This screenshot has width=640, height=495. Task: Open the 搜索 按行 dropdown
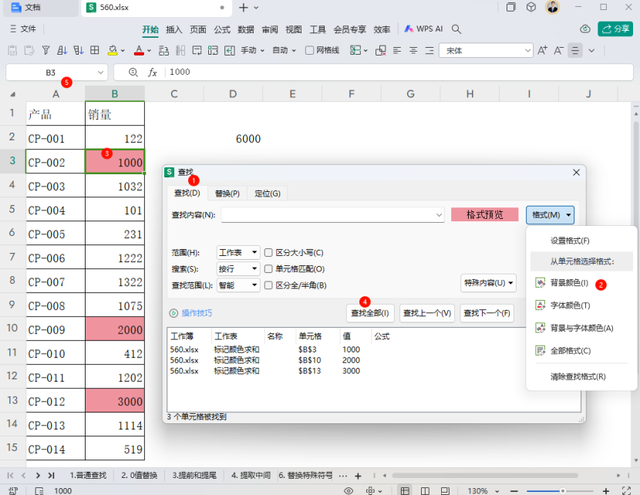(x=238, y=269)
